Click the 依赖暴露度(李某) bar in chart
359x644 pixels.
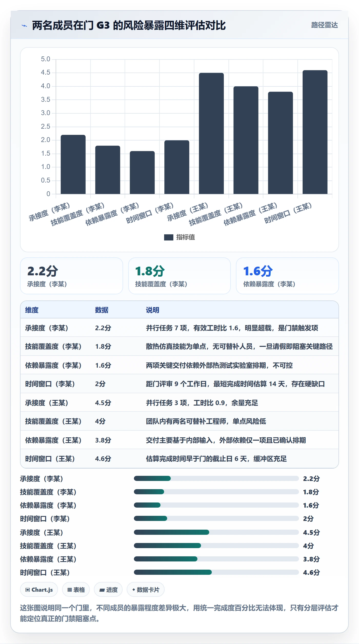click(x=142, y=173)
